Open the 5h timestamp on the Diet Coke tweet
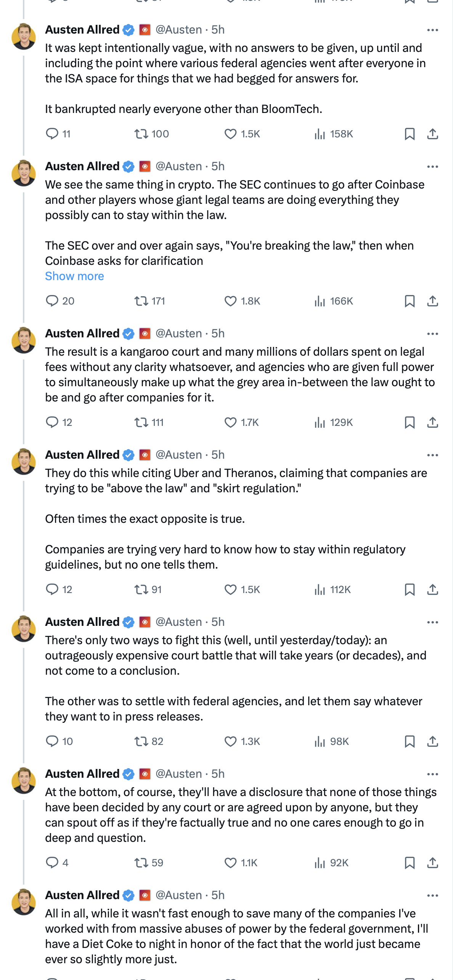 tap(218, 895)
